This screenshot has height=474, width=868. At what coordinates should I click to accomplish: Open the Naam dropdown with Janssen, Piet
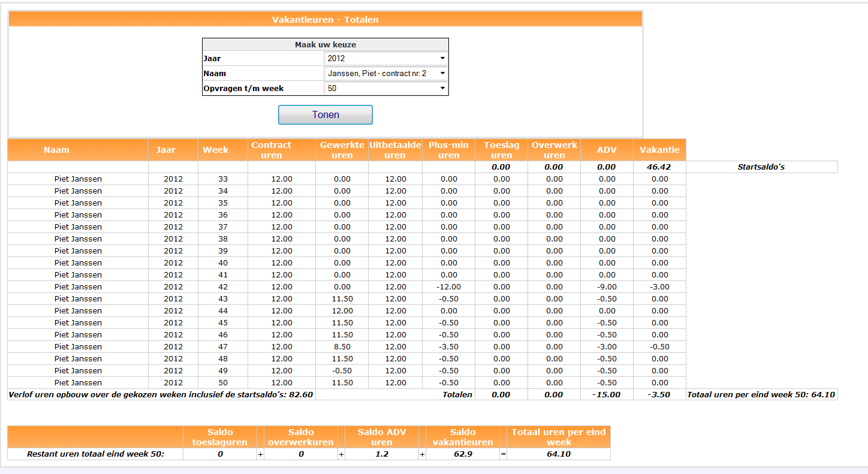coord(386,73)
